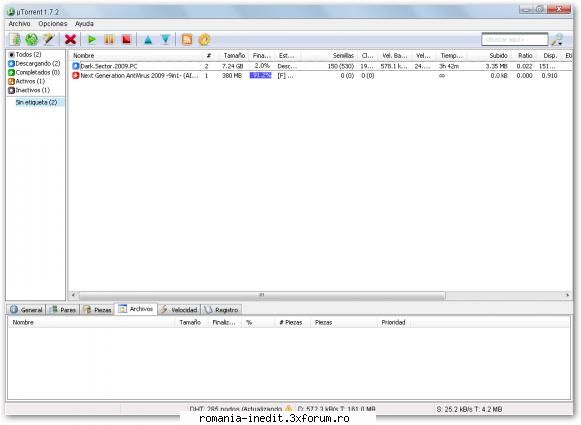The height and width of the screenshot is (425, 581).
Task: Open the RSS downloader icon
Action: 187,39
